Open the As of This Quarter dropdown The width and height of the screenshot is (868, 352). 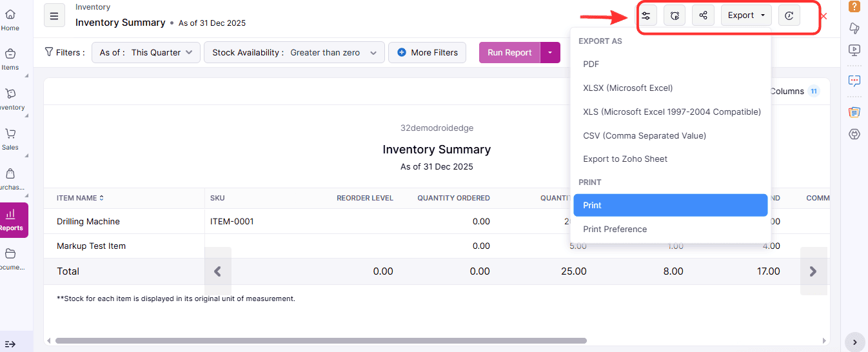pyautogui.click(x=146, y=53)
